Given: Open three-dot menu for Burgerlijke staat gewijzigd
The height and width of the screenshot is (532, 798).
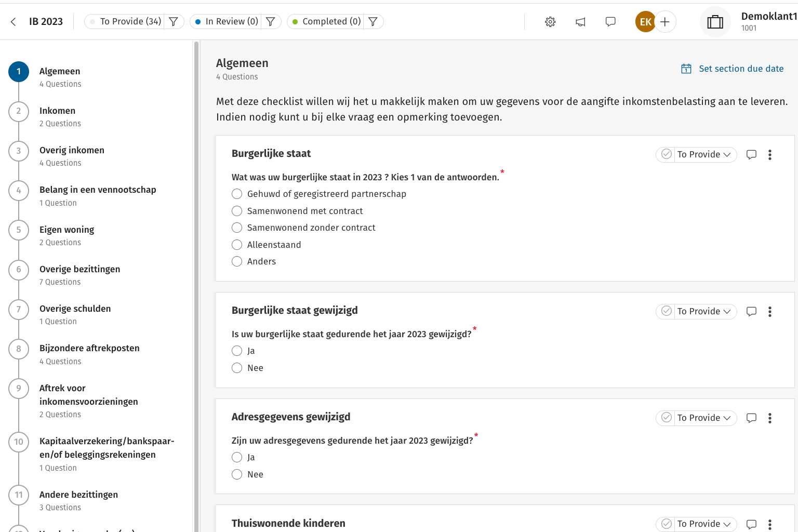Looking at the screenshot, I should click(x=770, y=312).
